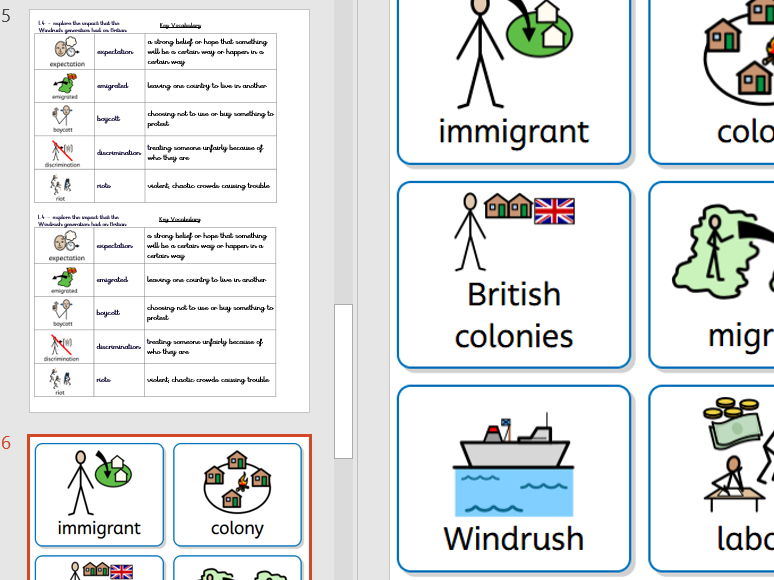
Task: Click the second 'Key Vocabulary' heading on slide 5
Action: pos(180,219)
